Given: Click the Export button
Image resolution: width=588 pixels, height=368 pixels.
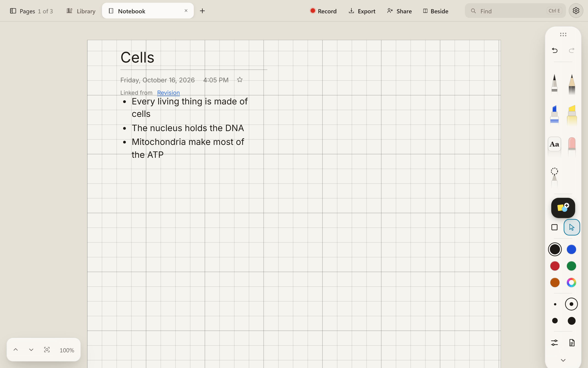Looking at the screenshot, I should (x=362, y=11).
